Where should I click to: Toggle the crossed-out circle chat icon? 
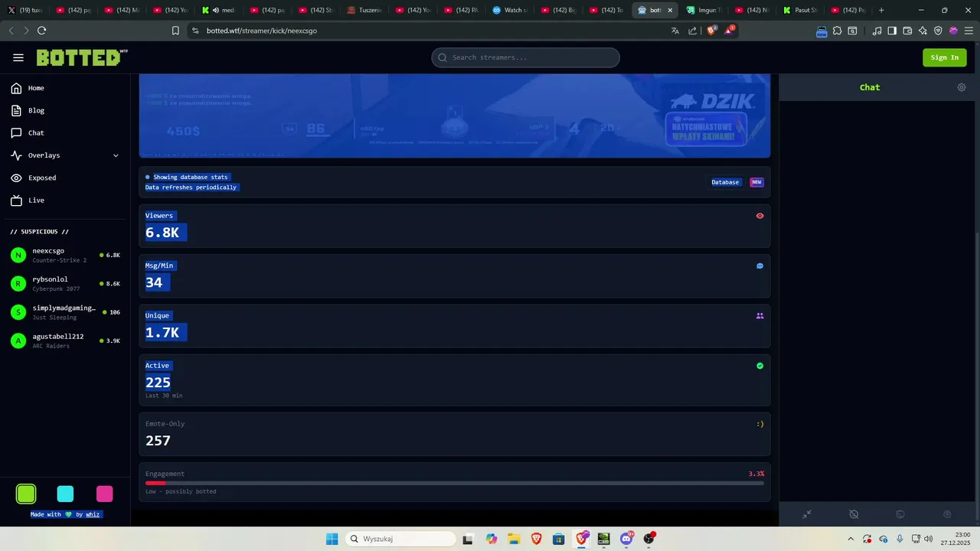(x=854, y=514)
